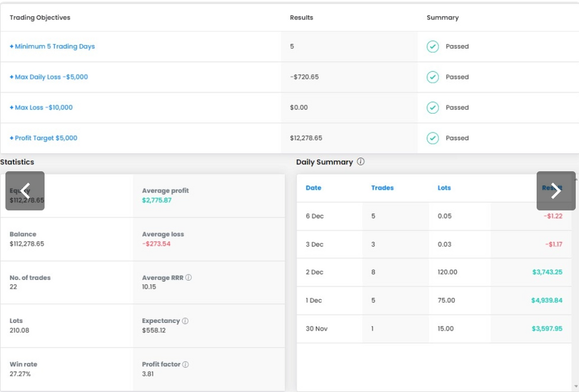Show Expectancy info tooltip icon
The image size is (579, 392).
185,321
